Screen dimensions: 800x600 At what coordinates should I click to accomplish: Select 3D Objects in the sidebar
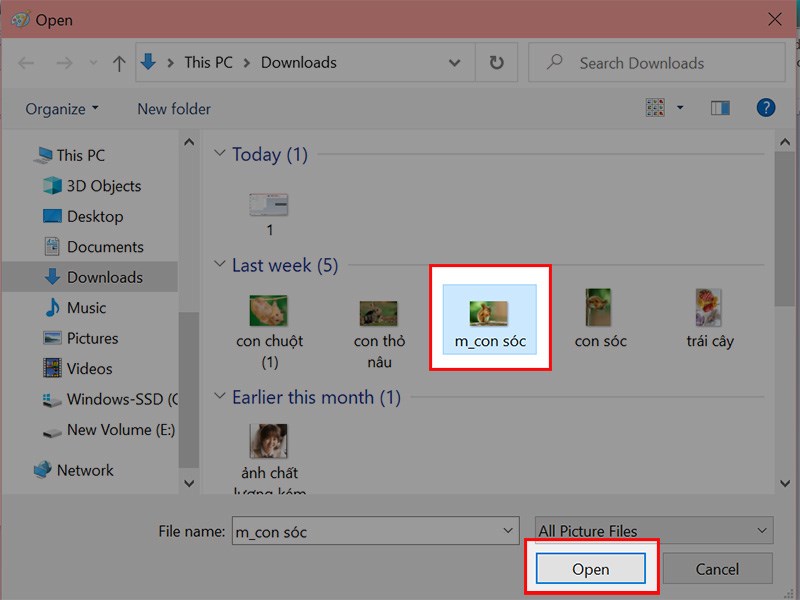[x=103, y=186]
